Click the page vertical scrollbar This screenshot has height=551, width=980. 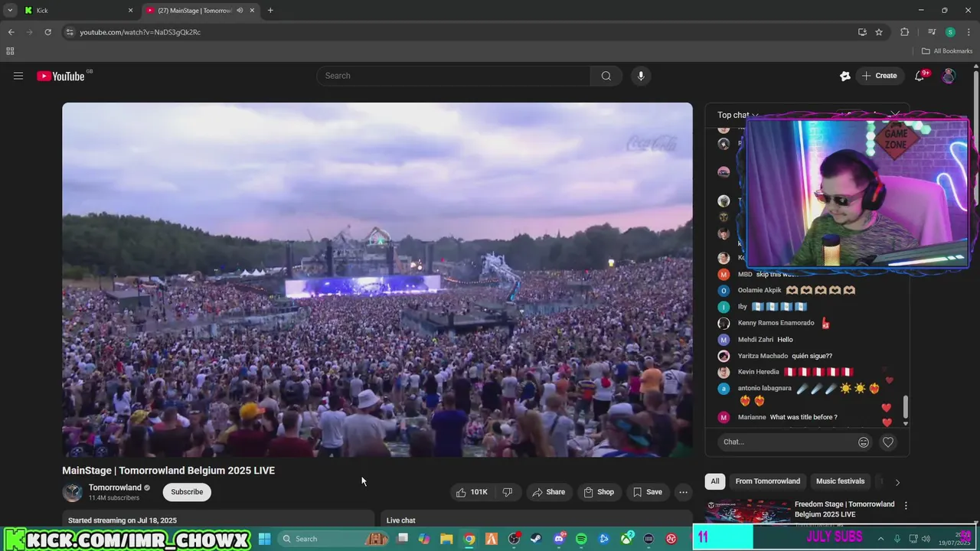coord(975,138)
